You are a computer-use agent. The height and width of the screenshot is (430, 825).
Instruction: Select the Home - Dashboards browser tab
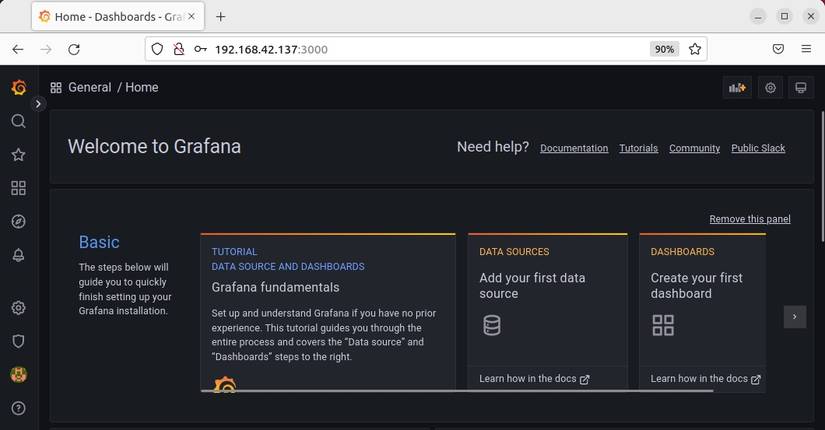point(118,17)
